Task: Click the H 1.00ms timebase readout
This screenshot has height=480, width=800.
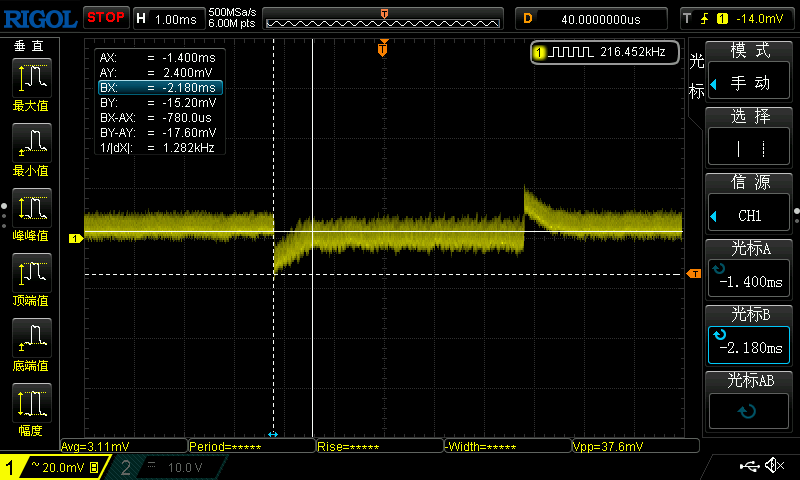Action: click(x=168, y=19)
